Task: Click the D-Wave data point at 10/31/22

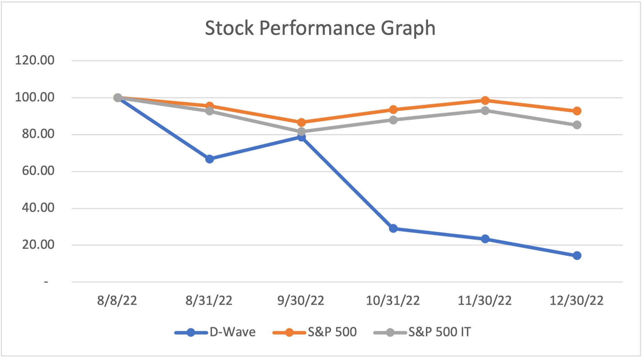Action: pos(393,228)
